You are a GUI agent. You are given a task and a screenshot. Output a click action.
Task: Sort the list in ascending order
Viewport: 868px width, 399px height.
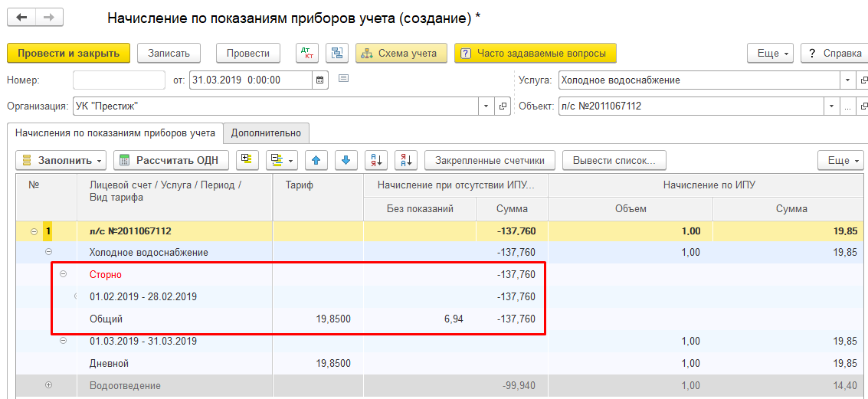click(375, 160)
